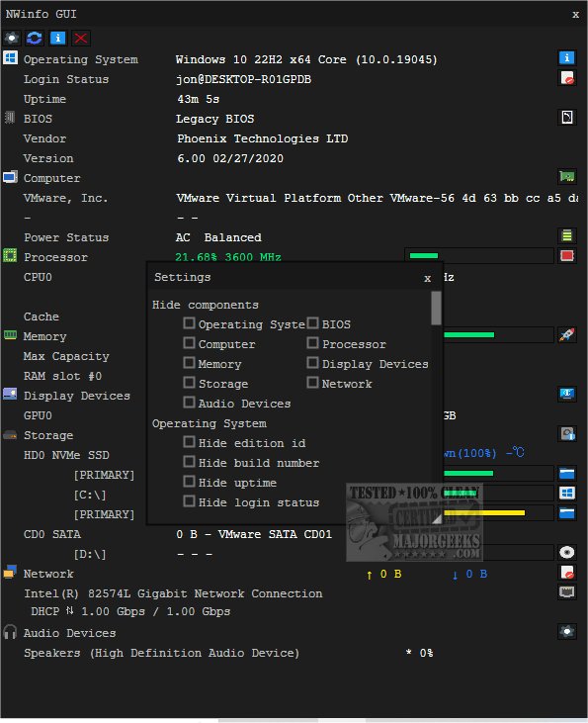This screenshot has width=588, height=723.
Task: Click the headphones icon beside Audio Devices
Action: [10, 632]
